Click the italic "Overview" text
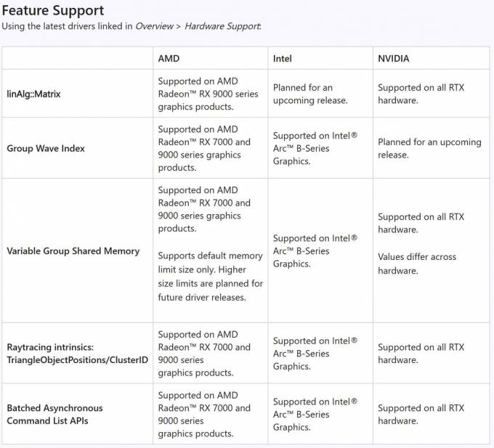 point(153,26)
